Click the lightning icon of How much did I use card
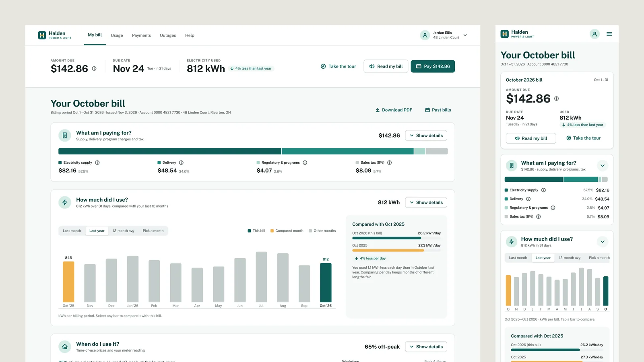Screen dimensions: 644x362 tap(65, 202)
